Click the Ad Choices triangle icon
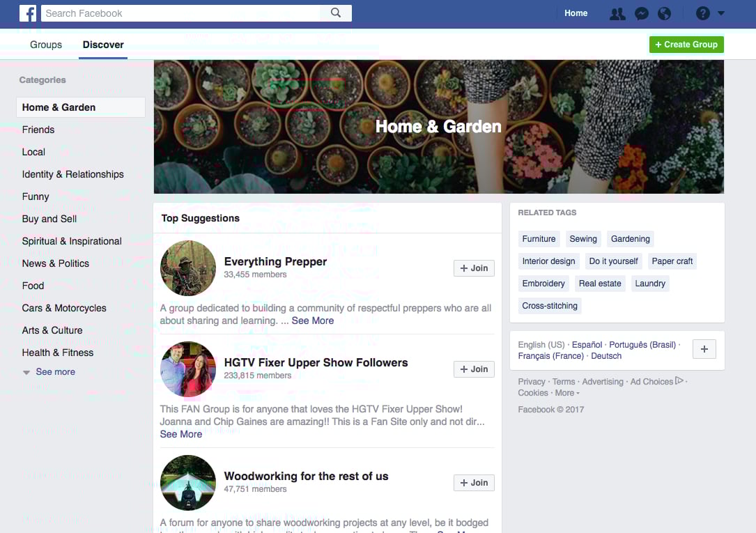The width and height of the screenshot is (756, 533). pos(679,380)
